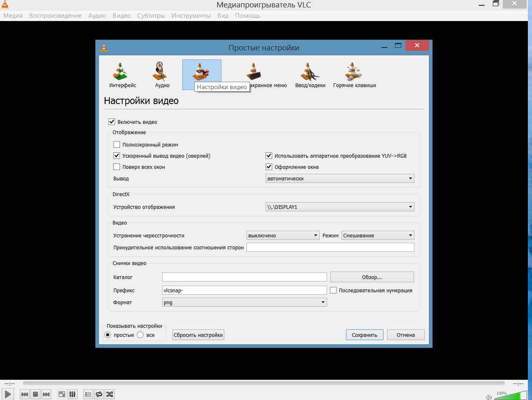
Task: Open the Субтитры menu
Action: 151,16
